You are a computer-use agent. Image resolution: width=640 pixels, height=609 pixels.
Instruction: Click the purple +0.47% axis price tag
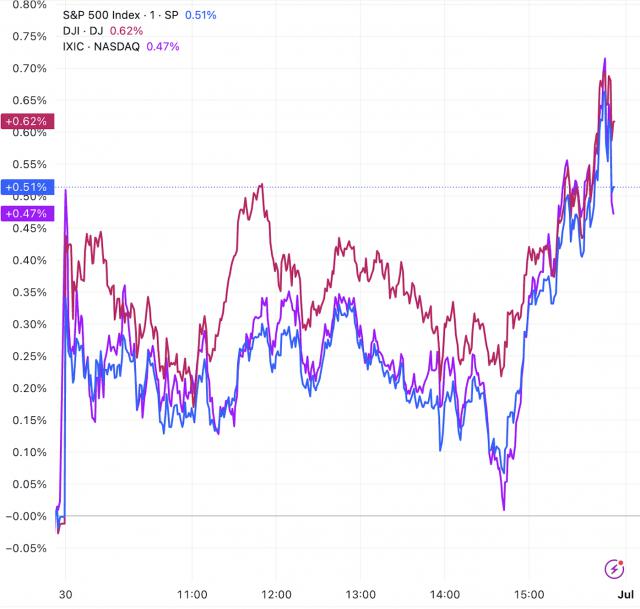coord(25,213)
